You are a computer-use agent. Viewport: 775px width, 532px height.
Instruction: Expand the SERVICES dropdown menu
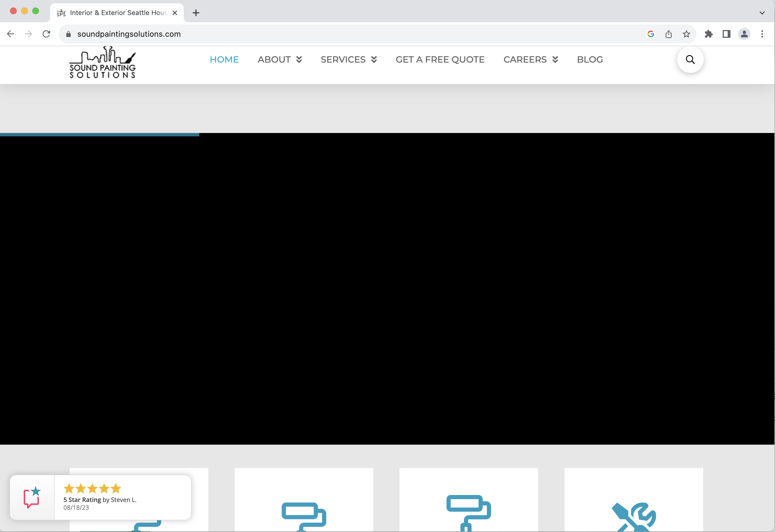tap(349, 60)
